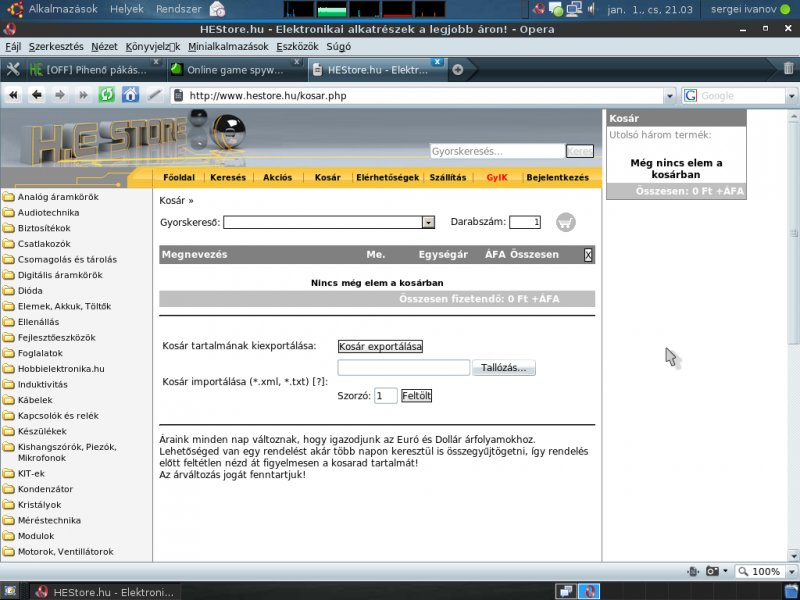Open the GyIK nav link

[496, 178]
